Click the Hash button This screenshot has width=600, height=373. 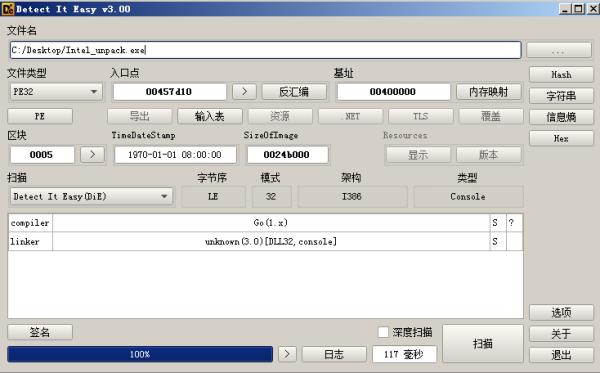[x=561, y=75]
